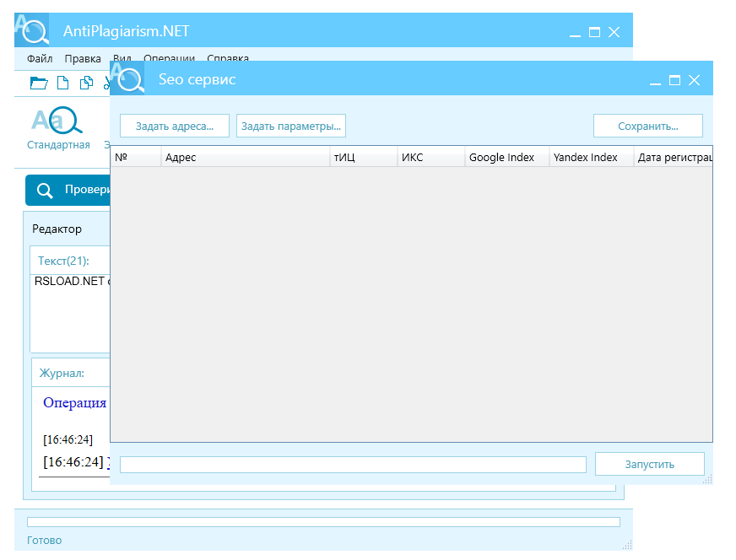Click the new document toolbar icon

tap(62, 83)
